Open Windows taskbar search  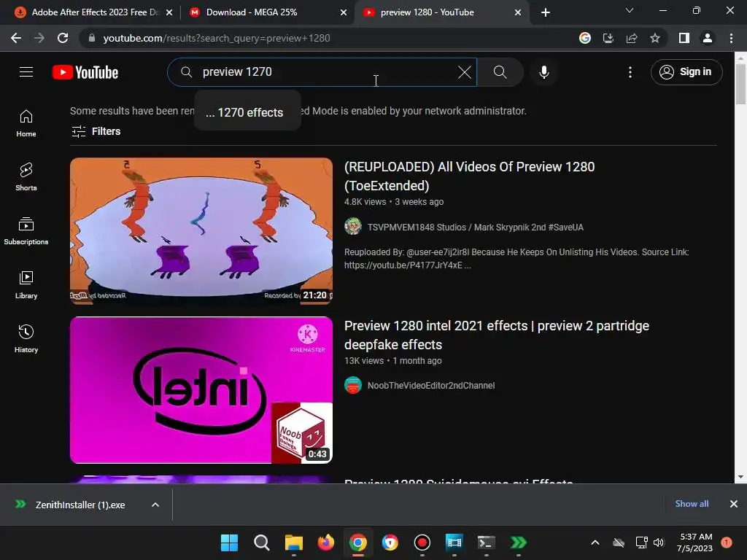coord(262,542)
